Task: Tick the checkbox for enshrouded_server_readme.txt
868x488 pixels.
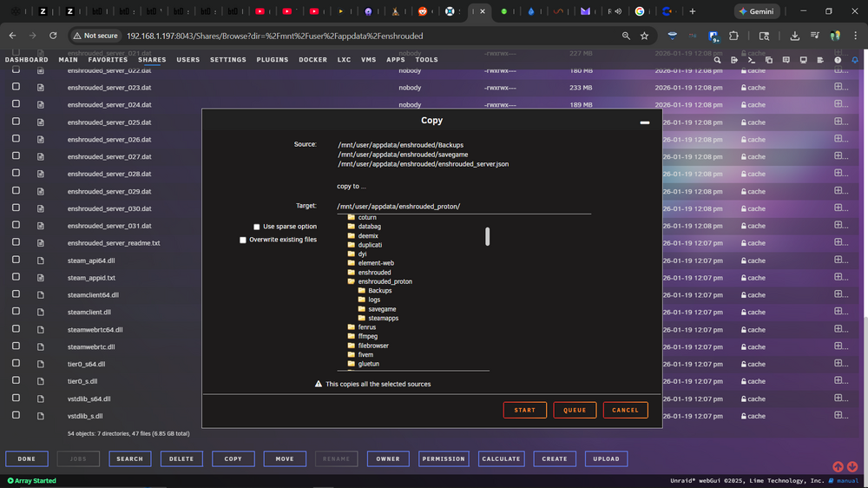Action: click(16, 242)
